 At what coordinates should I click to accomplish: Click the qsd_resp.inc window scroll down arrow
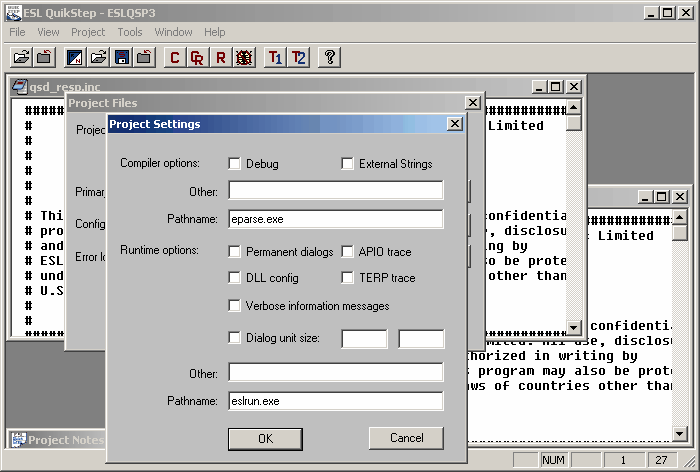coord(573,327)
